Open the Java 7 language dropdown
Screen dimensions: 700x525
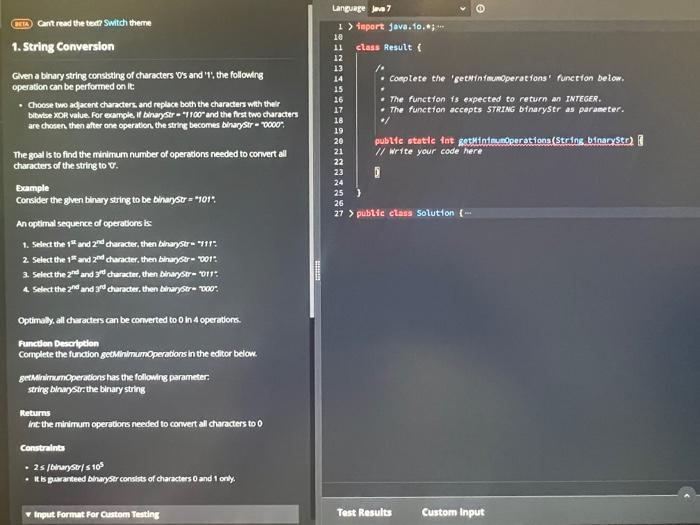pos(419,8)
